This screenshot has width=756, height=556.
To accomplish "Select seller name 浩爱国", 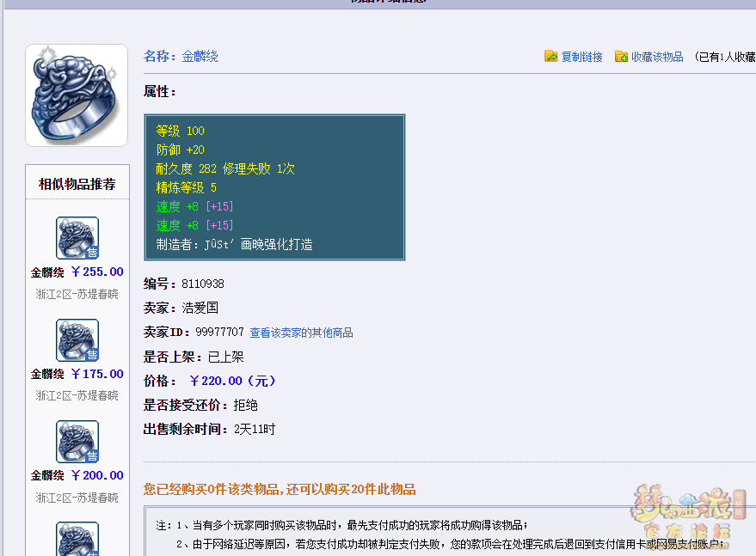I will pyautogui.click(x=200, y=308).
